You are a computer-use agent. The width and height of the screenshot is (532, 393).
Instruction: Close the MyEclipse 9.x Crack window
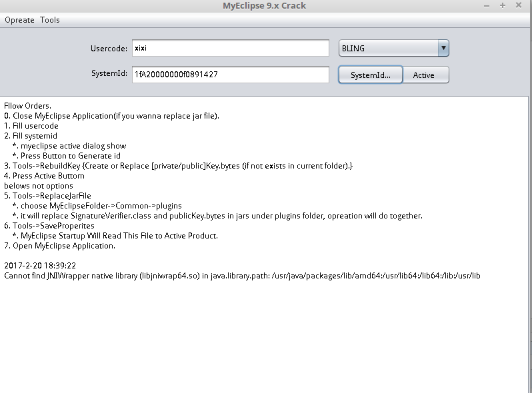(x=519, y=5)
